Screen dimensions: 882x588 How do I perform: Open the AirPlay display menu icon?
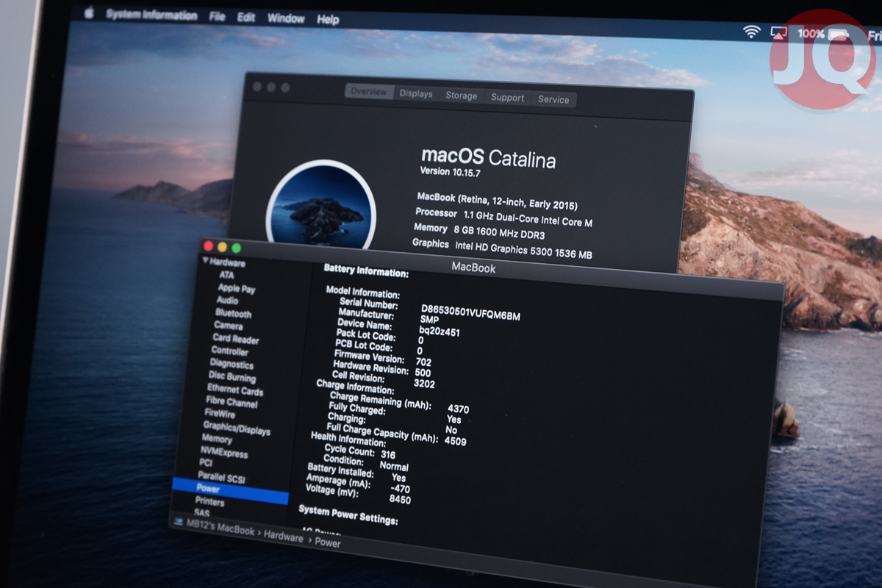pyautogui.click(x=778, y=32)
